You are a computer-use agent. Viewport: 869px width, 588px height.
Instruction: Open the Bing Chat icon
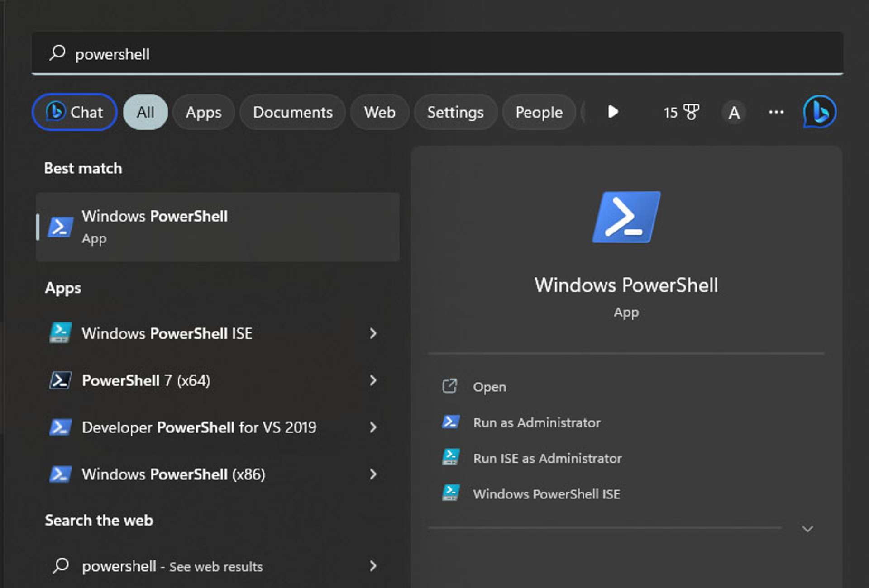[820, 112]
